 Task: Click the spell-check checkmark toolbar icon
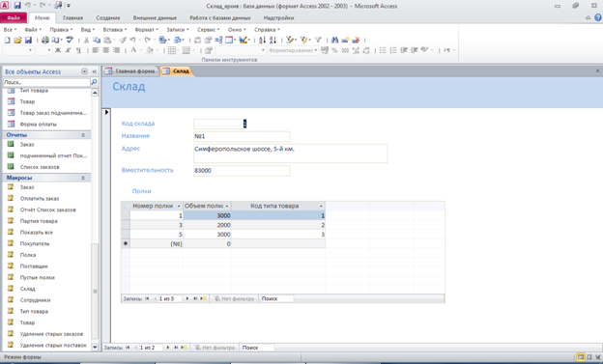[x=70, y=40]
